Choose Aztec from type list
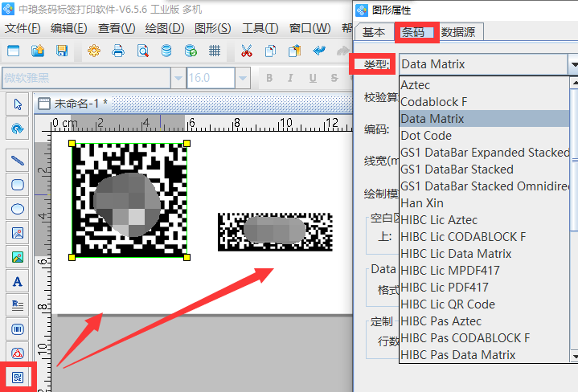 [485, 85]
